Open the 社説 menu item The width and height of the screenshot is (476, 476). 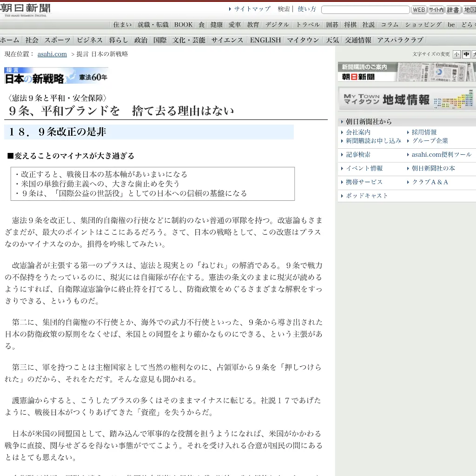click(x=368, y=25)
